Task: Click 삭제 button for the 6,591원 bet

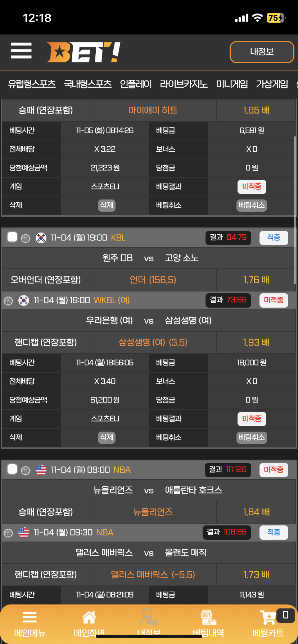Action: click(x=107, y=205)
